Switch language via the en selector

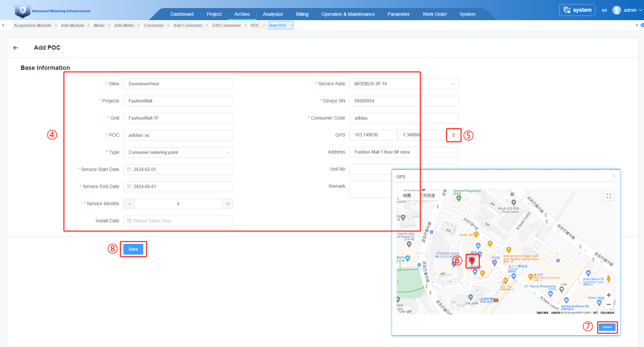604,10
